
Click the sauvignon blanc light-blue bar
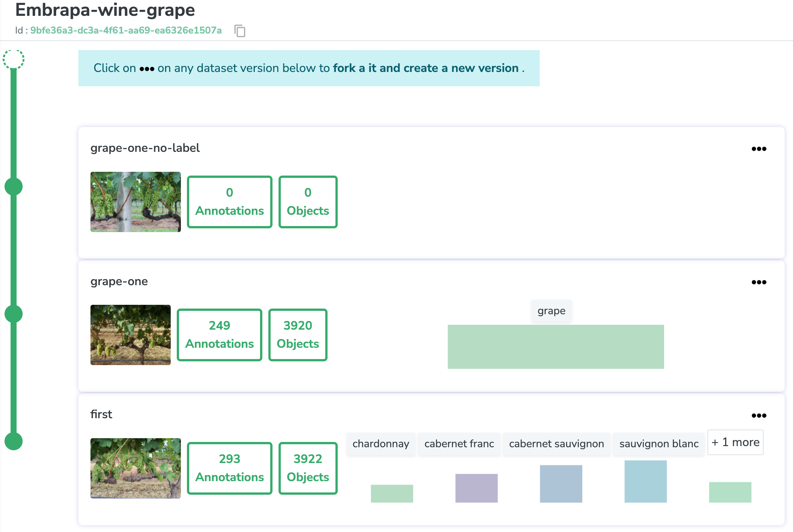(646, 482)
